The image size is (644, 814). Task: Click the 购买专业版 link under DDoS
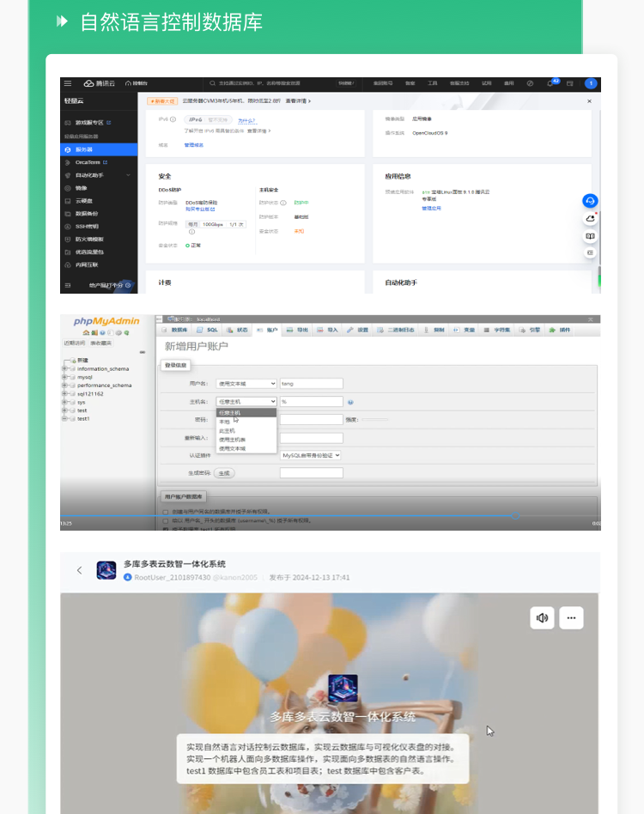(x=200, y=210)
